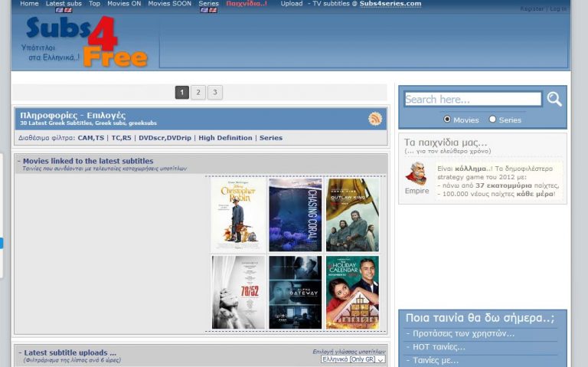Apply the Series filter link
The width and height of the screenshot is (588, 367).
coord(271,138)
